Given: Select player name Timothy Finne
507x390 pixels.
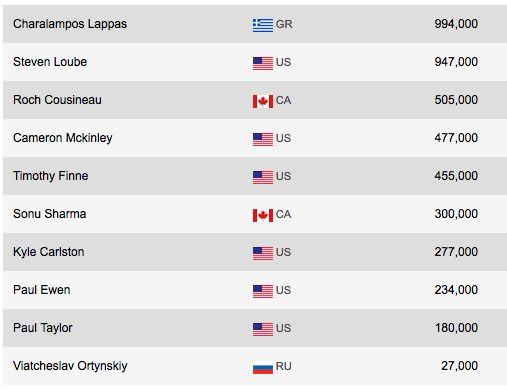Looking at the screenshot, I should click(x=51, y=176).
